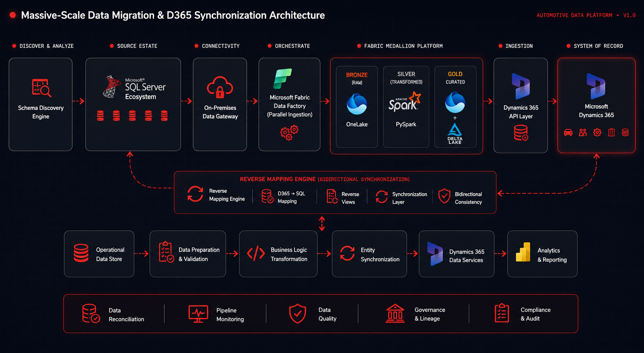Click the Reverse Mapping Engine refresh icon
The width and height of the screenshot is (644, 353).
point(195,194)
